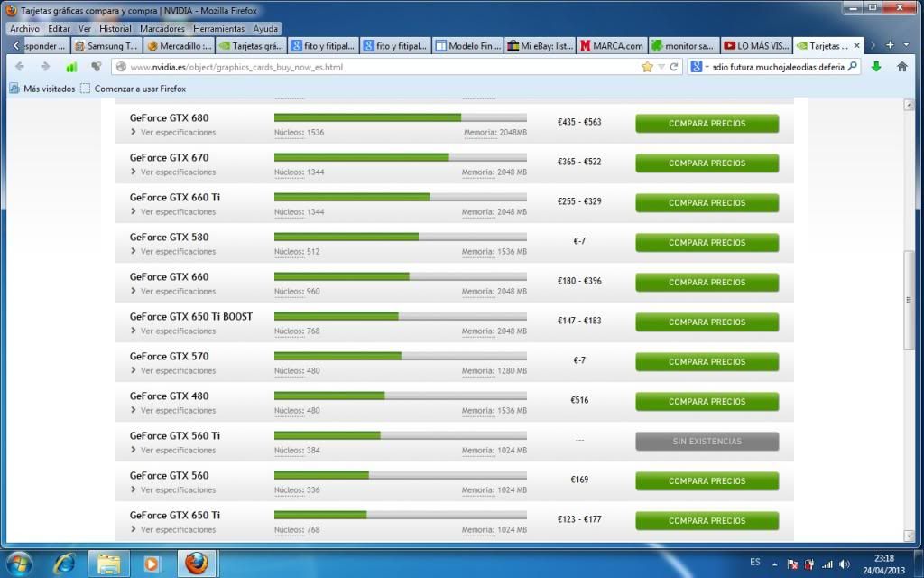Open the URL history dropdown arrow
This screenshot has width=924, height=578.
point(661,67)
